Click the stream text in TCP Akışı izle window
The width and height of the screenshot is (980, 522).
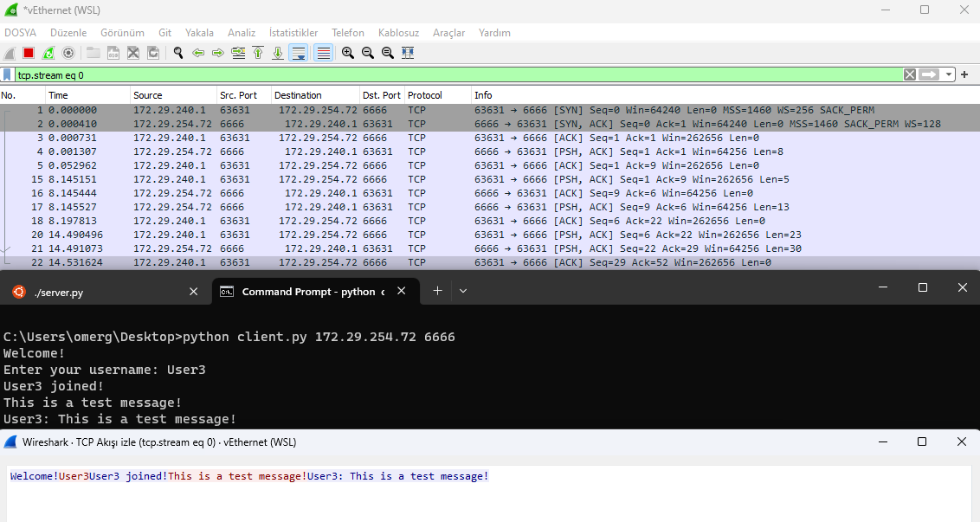click(x=249, y=476)
